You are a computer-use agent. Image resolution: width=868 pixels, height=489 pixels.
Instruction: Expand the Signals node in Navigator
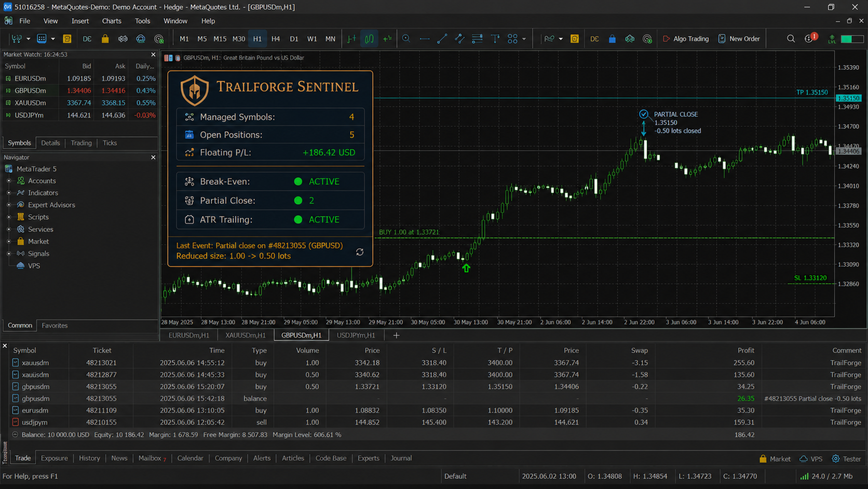tap(9, 254)
